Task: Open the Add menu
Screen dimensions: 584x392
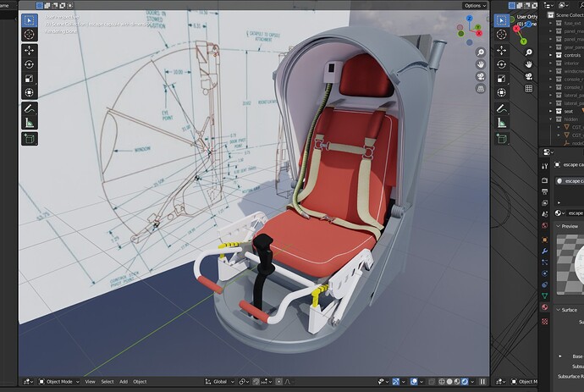Action: [x=124, y=382]
